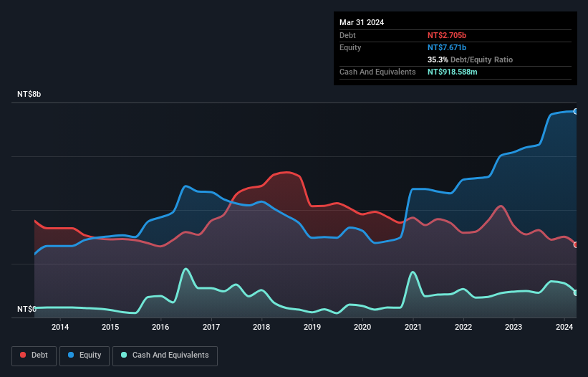The image size is (588, 377).
Task: Toggle the Debt series legend button
Action: (34, 355)
